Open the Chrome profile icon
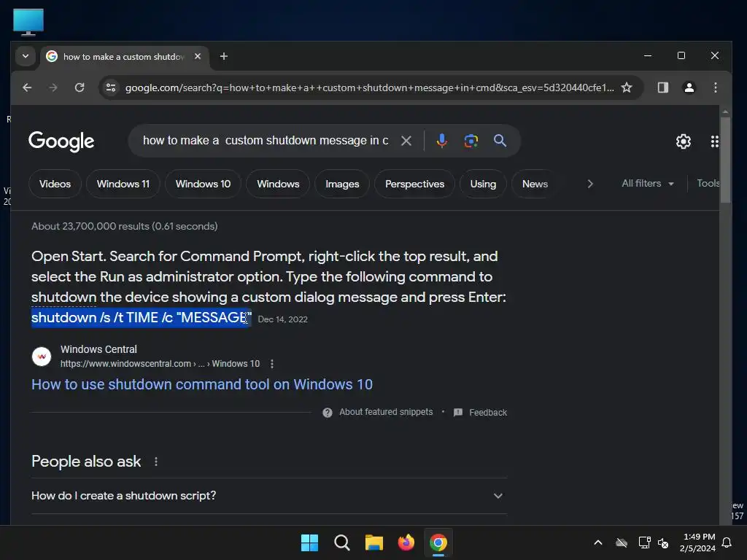Viewport: 747px width, 560px height. click(x=689, y=87)
